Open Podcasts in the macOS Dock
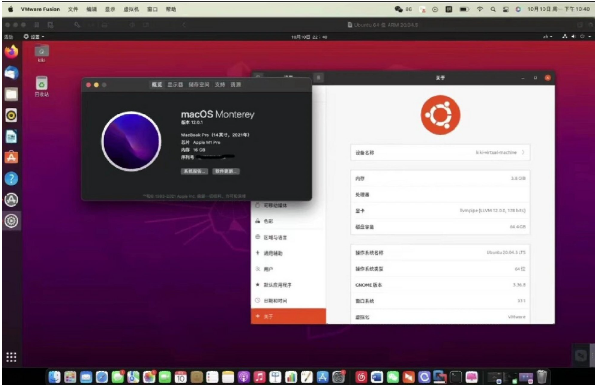596x387 pixels. tap(244, 377)
